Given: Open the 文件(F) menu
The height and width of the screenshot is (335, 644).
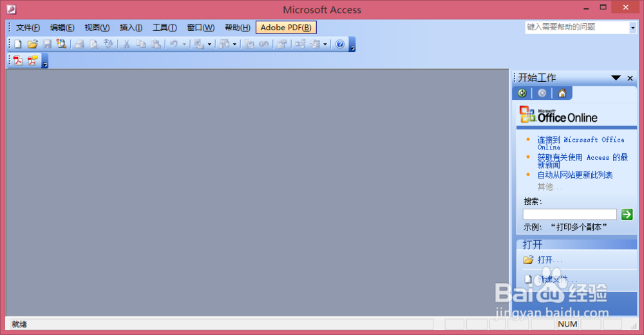Looking at the screenshot, I should pos(28,28).
